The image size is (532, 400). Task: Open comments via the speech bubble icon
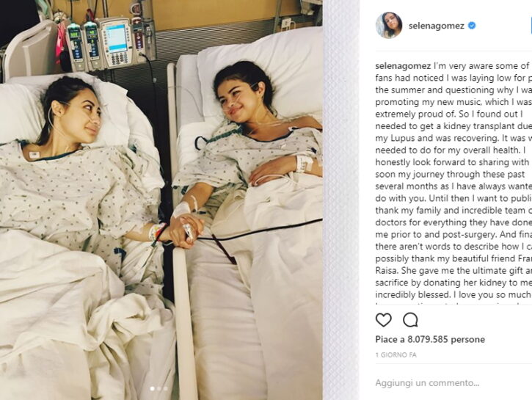pos(410,320)
